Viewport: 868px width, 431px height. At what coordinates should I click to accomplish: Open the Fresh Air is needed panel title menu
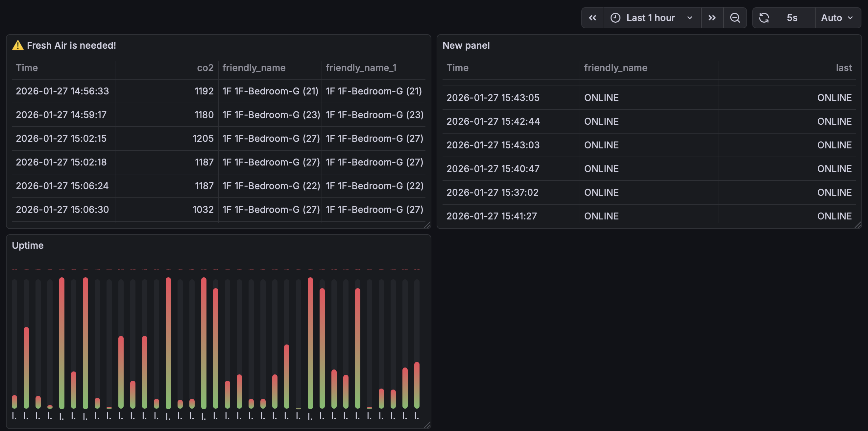(71, 45)
